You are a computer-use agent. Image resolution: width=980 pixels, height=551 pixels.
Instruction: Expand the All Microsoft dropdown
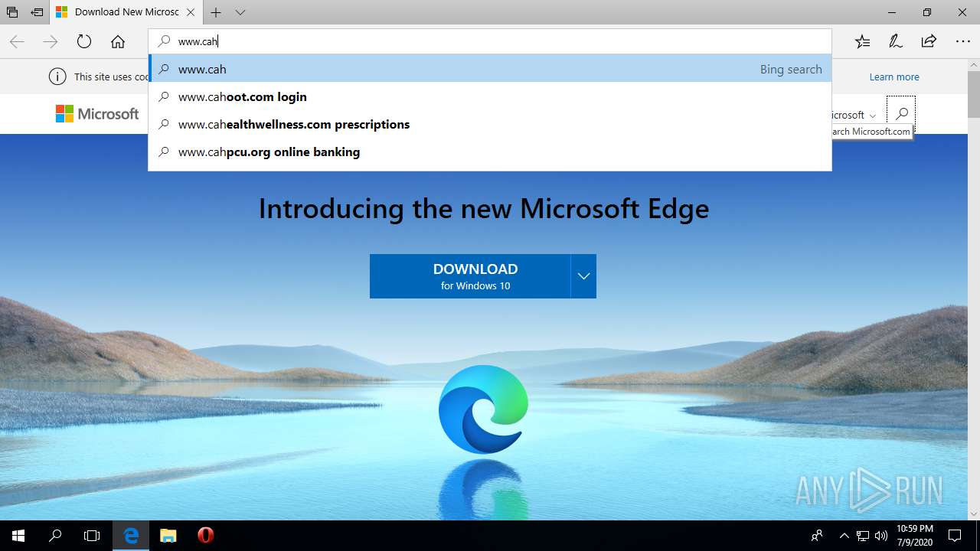[x=854, y=115]
